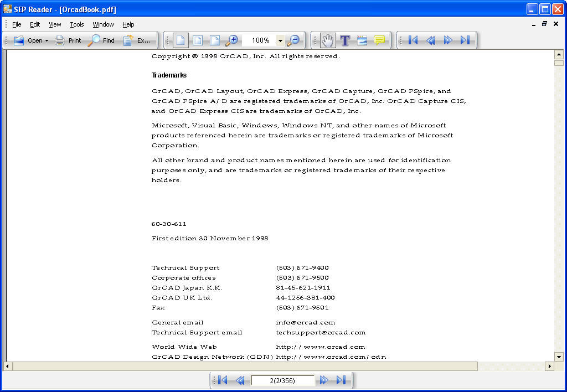Click the techsupport@orcad.com text
This screenshot has width=567, height=392.
321,332
